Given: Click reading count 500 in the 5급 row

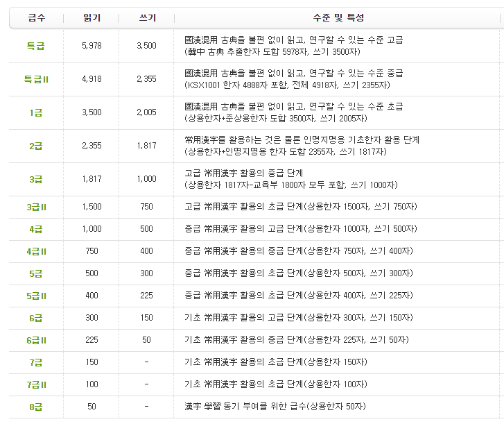Looking at the screenshot, I should point(92,273).
